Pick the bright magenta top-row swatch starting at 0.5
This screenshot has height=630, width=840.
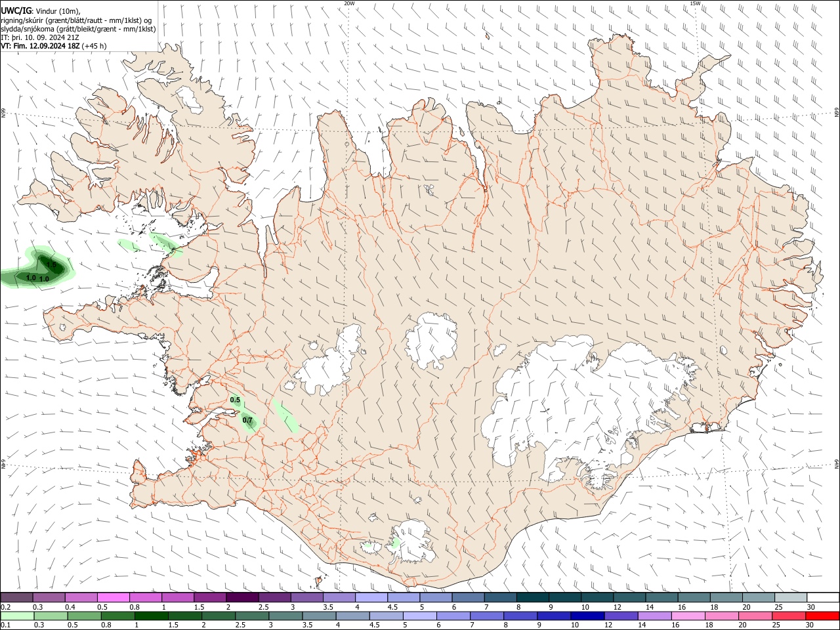point(113,597)
